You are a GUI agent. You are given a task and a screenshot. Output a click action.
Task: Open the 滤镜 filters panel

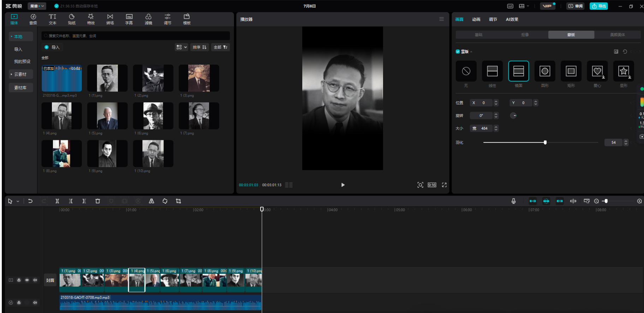pos(148,19)
